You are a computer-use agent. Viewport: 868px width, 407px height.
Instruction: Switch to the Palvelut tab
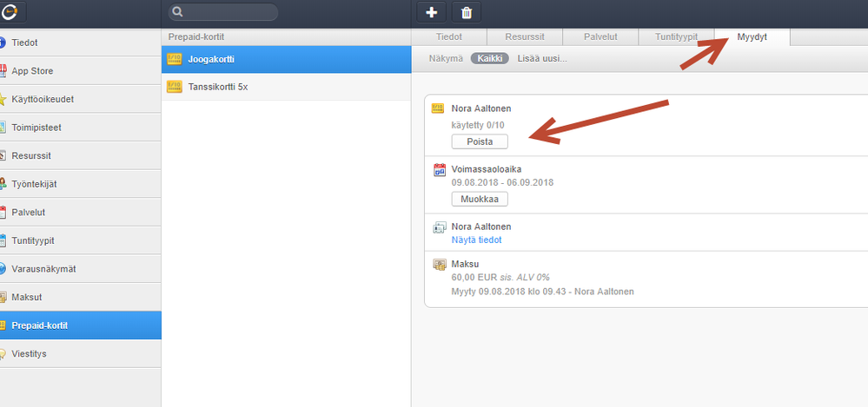pos(600,37)
